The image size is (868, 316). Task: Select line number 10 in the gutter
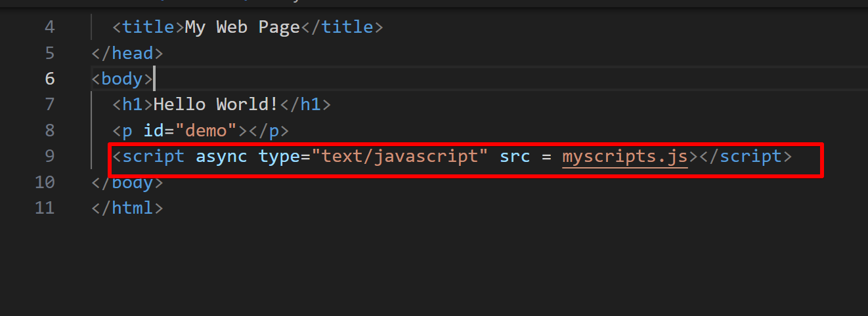pos(45,182)
